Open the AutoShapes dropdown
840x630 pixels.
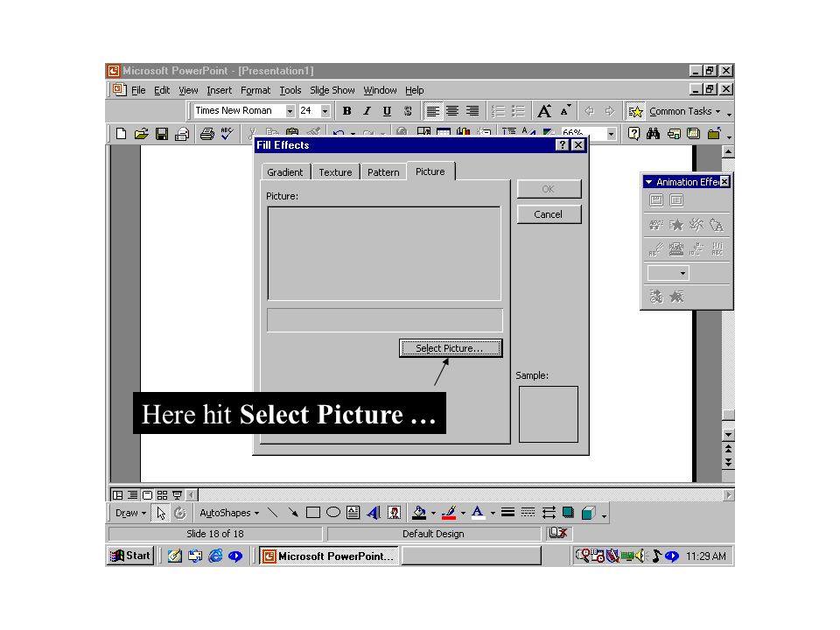click(229, 513)
